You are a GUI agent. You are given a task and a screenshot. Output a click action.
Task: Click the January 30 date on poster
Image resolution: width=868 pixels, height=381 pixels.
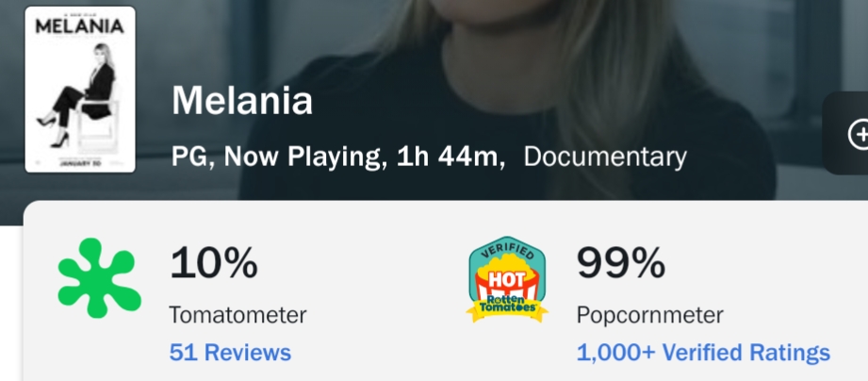80,163
